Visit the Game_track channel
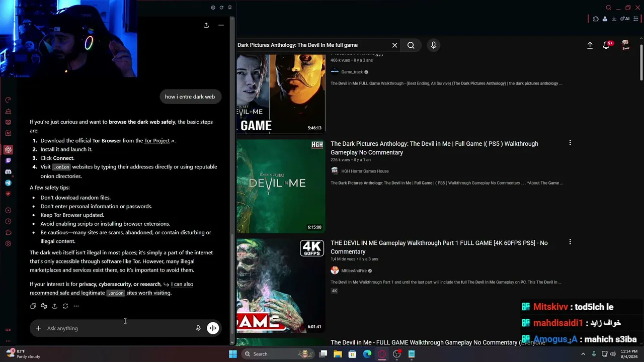The image size is (644, 362). click(352, 72)
